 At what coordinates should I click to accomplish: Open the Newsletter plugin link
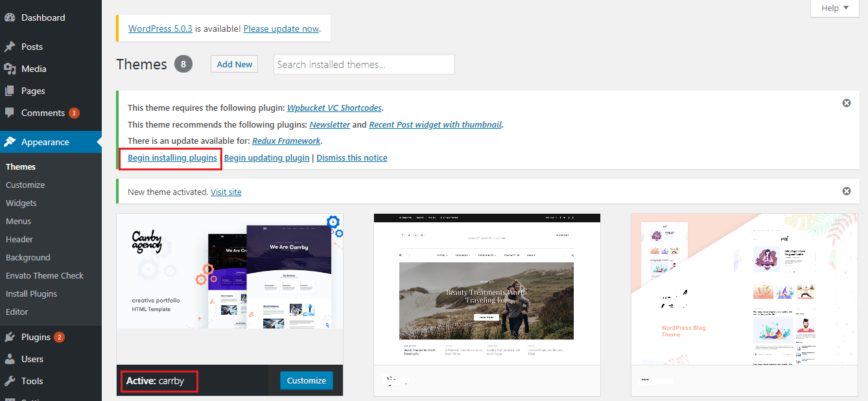330,124
